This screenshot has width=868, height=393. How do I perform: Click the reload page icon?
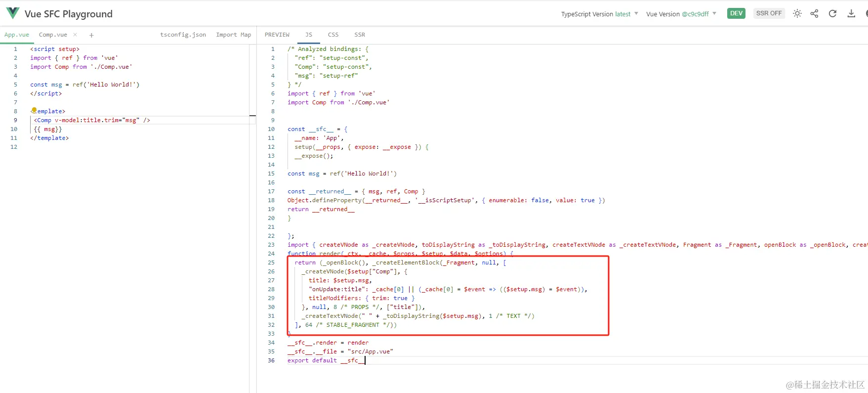tap(832, 14)
